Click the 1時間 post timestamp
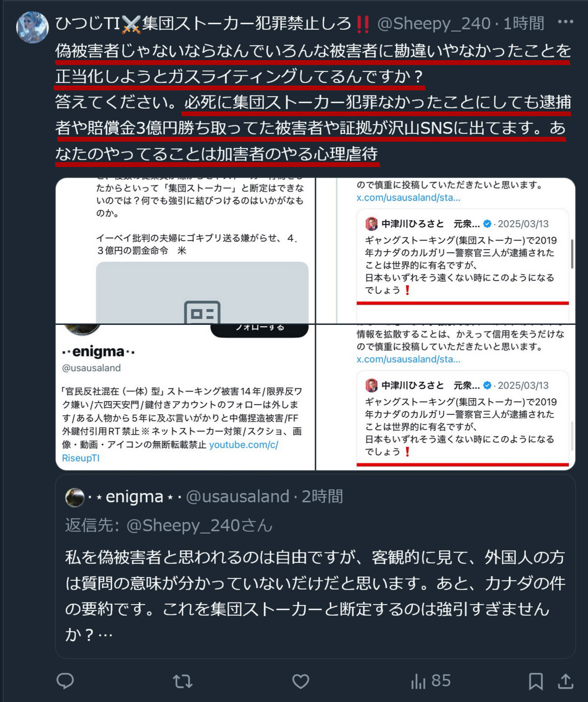The image size is (588, 702). pos(524,23)
